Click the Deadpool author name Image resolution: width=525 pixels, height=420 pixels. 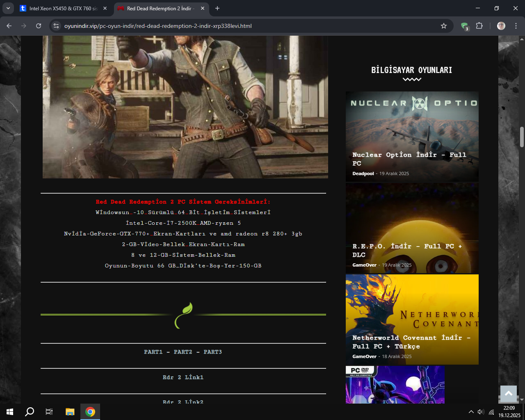coord(363,173)
